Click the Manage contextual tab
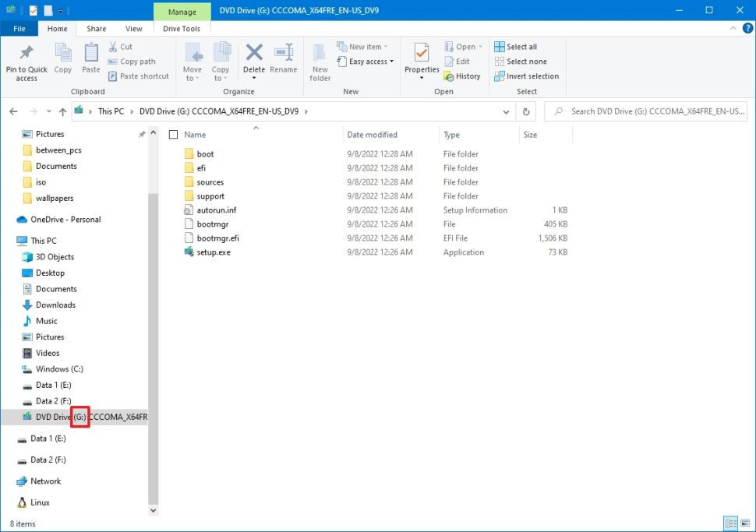 [182, 12]
